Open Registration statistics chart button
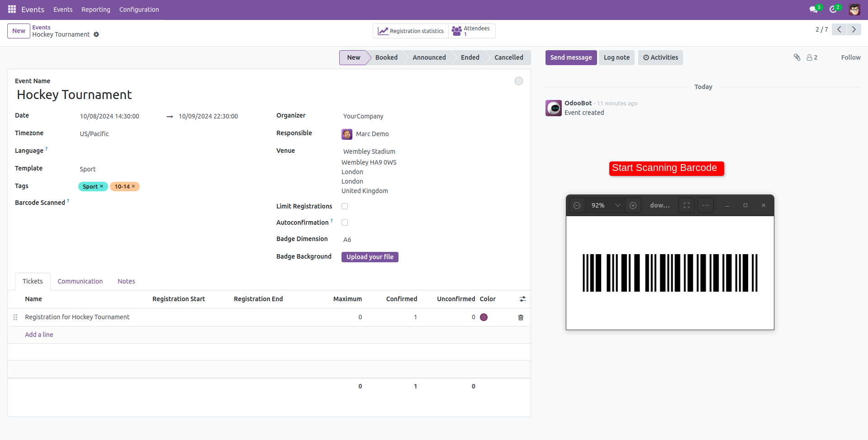 click(411, 31)
